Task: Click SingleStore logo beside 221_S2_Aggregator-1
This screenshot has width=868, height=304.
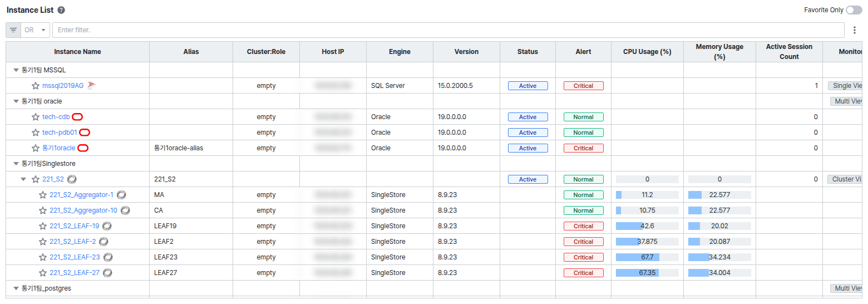Action: (x=121, y=195)
